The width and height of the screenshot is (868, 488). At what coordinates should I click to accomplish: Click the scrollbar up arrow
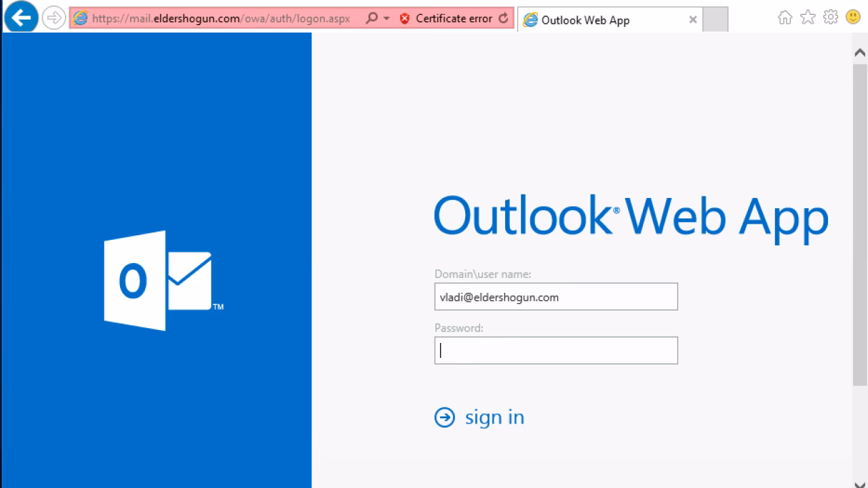point(859,51)
